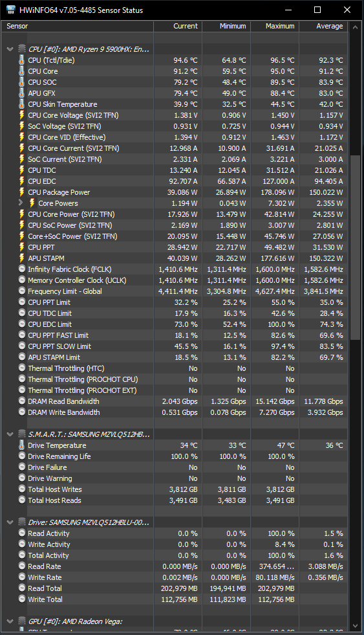Click the thermometer icon next to APU GFX
The width and height of the screenshot is (364, 635).
(x=22, y=93)
